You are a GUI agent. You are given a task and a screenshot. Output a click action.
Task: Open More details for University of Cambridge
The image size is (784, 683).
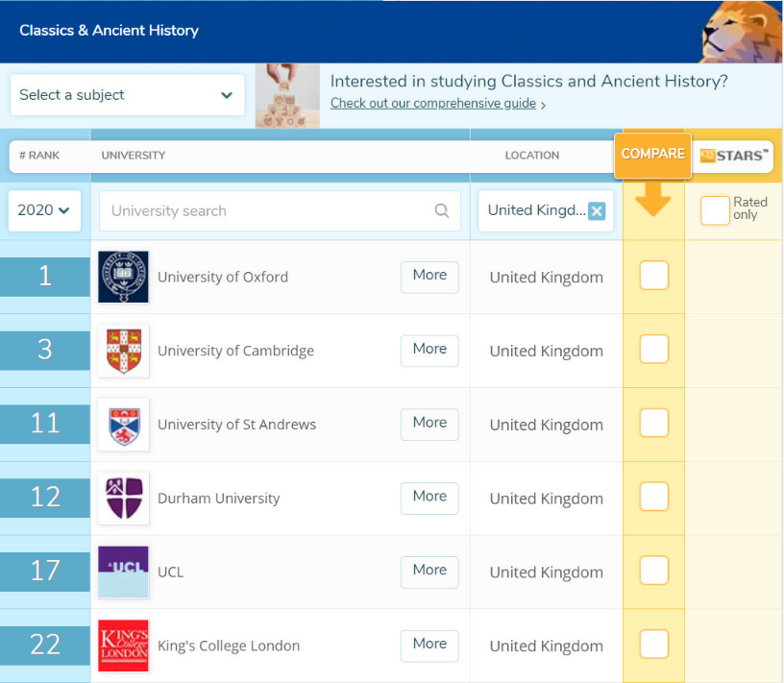(429, 351)
